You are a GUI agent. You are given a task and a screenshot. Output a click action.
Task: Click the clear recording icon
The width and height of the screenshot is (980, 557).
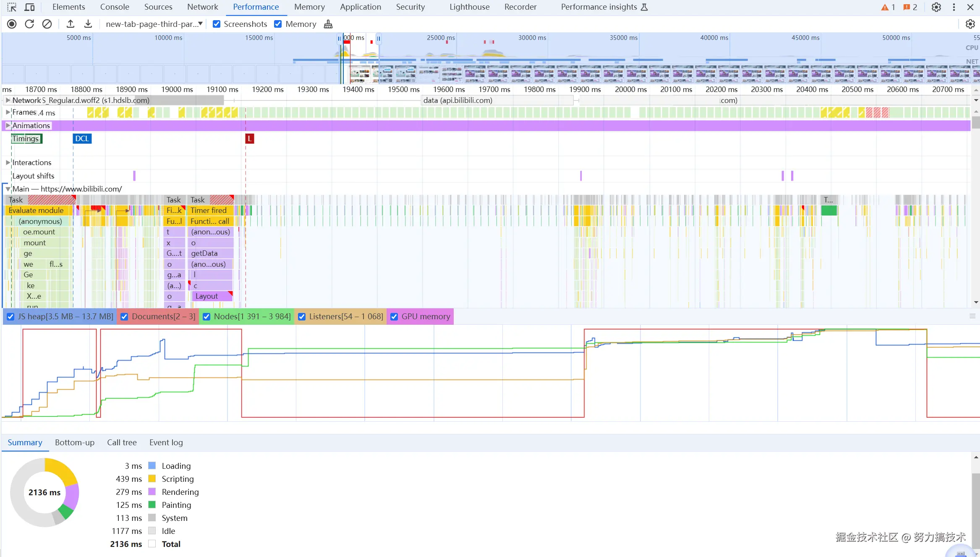[x=47, y=24]
